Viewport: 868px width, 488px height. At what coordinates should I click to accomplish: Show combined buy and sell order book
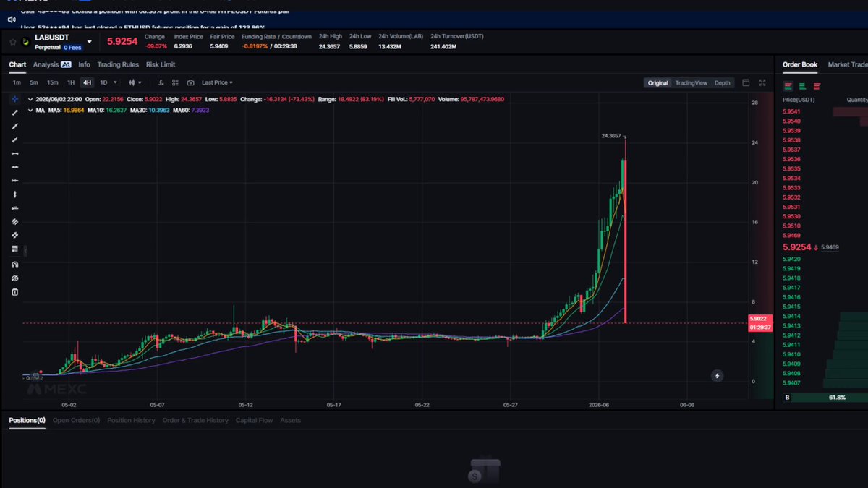788,86
